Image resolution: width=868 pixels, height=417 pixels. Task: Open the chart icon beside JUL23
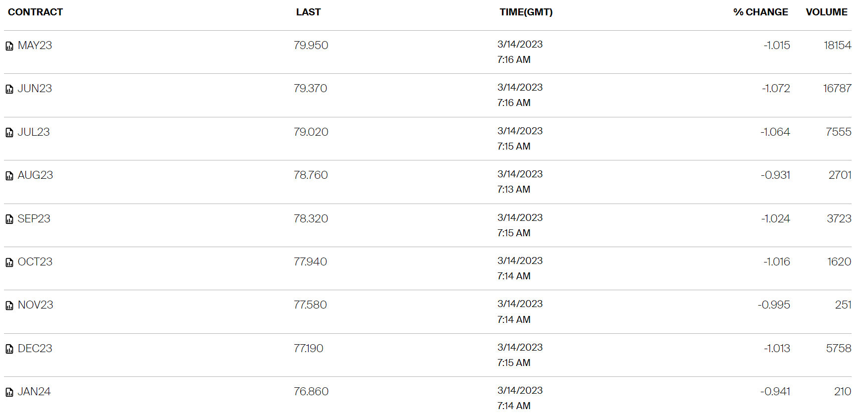click(9, 133)
